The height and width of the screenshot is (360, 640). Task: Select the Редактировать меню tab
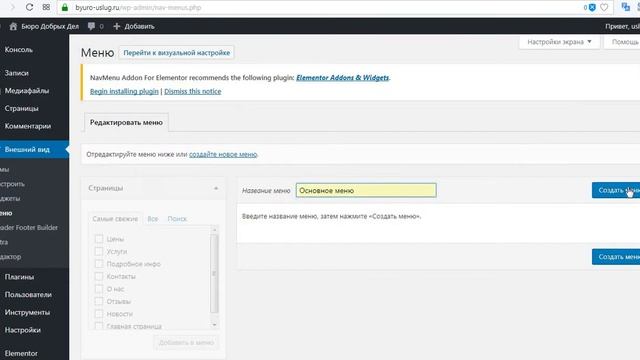point(126,122)
